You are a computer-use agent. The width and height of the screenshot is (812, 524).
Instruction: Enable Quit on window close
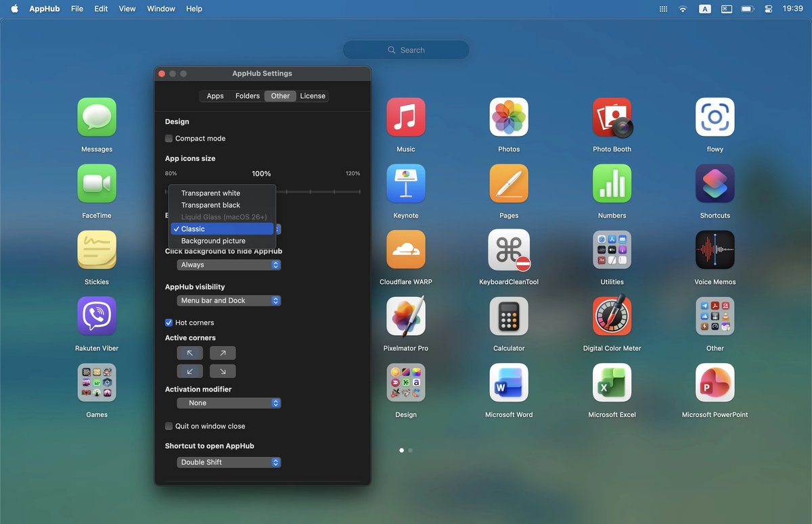168,426
